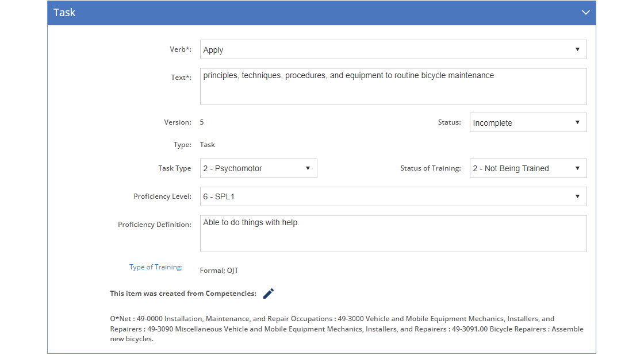644x355 pixels.
Task: Select the Type value Task
Action: click(x=208, y=145)
